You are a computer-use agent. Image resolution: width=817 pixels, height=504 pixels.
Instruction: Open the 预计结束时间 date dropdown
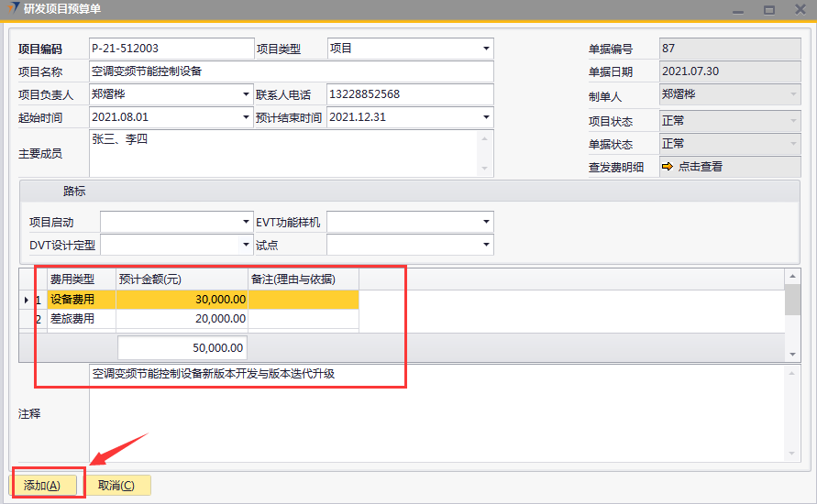click(x=485, y=117)
